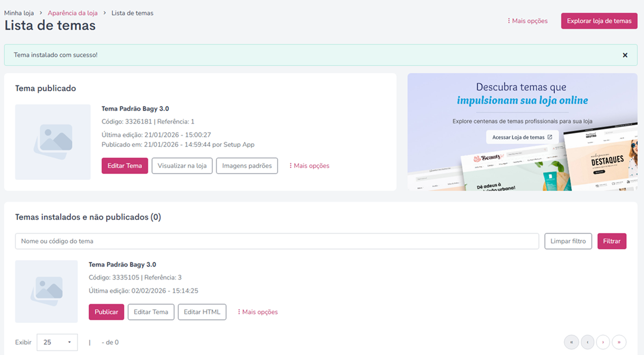Image resolution: width=644 pixels, height=355 pixels.
Task: Focus the Nome ou código do tema field
Action: click(277, 241)
